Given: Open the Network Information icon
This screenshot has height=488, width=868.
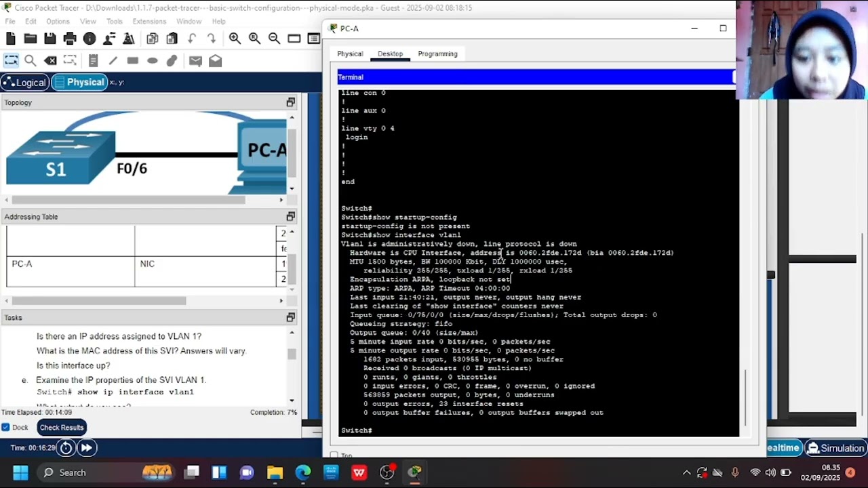Looking at the screenshot, I should pos(90,39).
